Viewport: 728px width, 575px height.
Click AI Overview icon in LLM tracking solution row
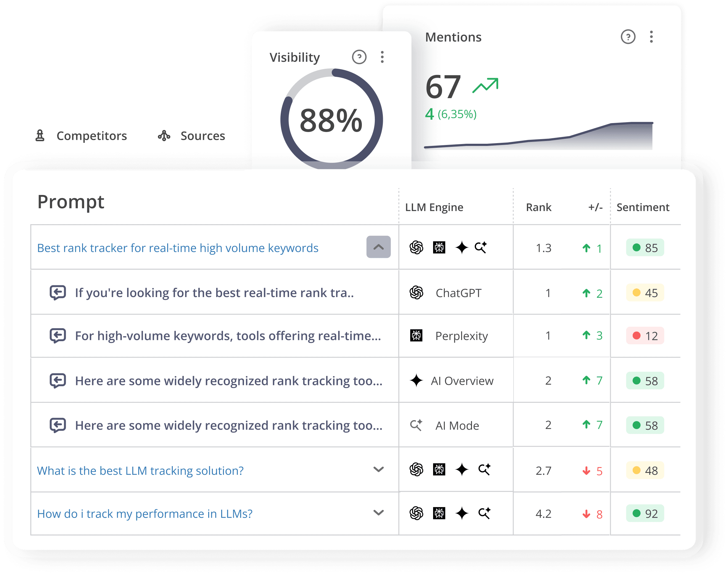point(462,469)
